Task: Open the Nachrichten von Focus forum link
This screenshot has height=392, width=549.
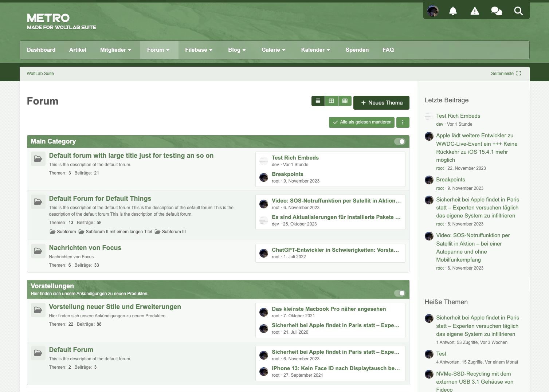Action: (85, 248)
